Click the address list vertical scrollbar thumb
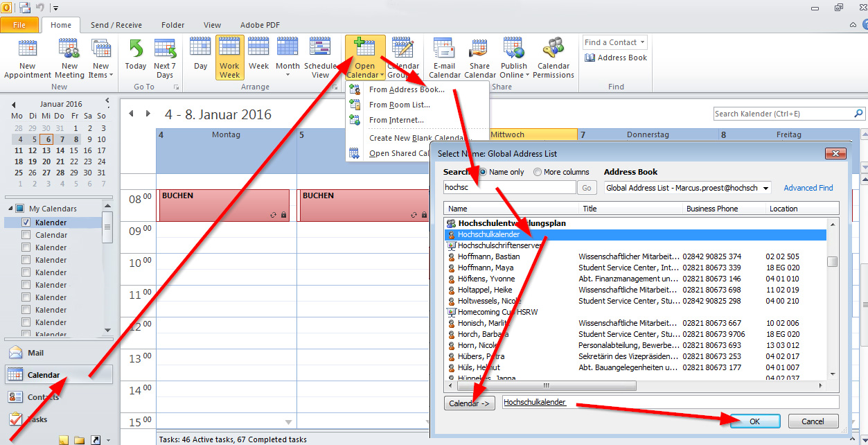The image size is (868, 445). [x=833, y=261]
